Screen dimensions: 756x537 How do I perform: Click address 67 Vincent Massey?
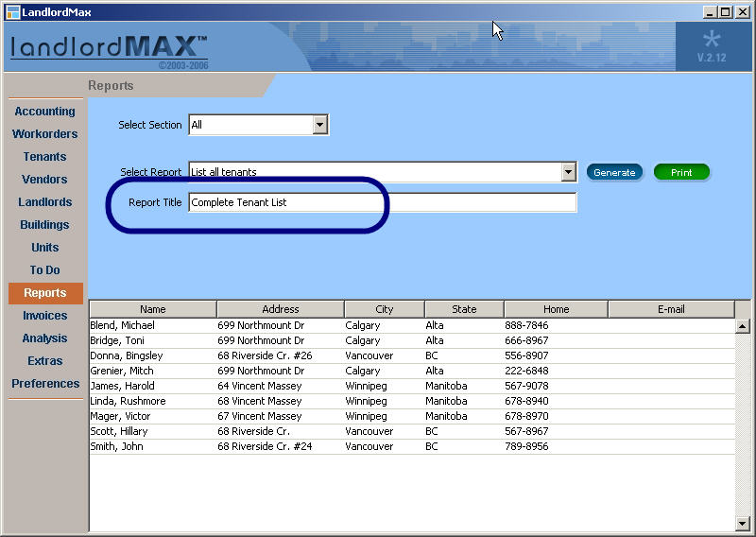[259, 416]
